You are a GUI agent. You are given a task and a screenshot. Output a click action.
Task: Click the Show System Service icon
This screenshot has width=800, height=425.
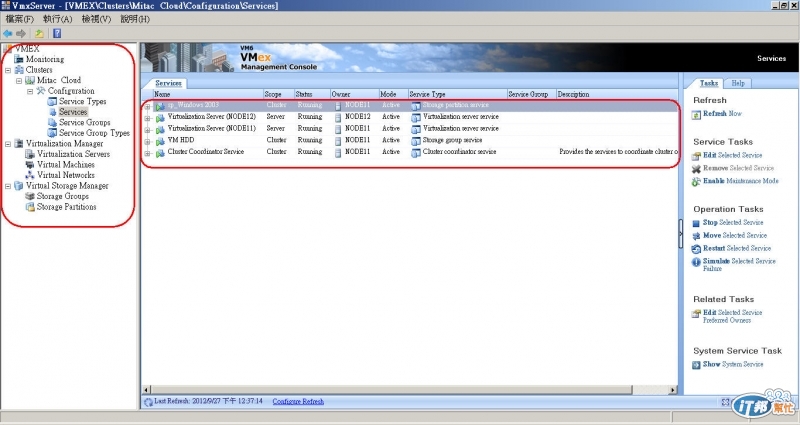(696, 365)
